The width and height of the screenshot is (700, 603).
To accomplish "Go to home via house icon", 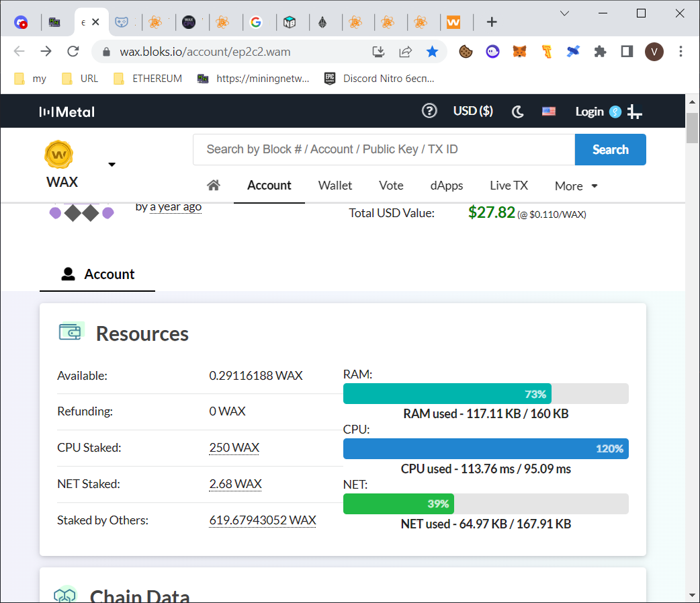I will pos(214,185).
